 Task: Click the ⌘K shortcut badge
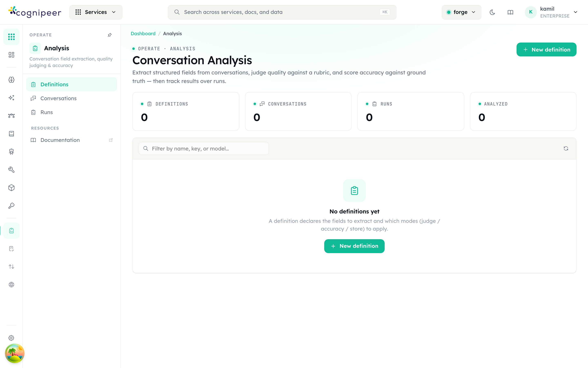pyautogui.click(x=385, y=12)
